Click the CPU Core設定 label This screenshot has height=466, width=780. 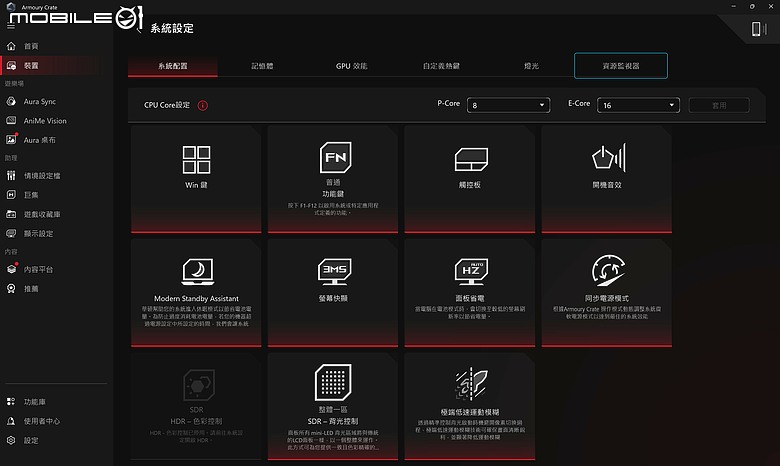click(167, 105)
